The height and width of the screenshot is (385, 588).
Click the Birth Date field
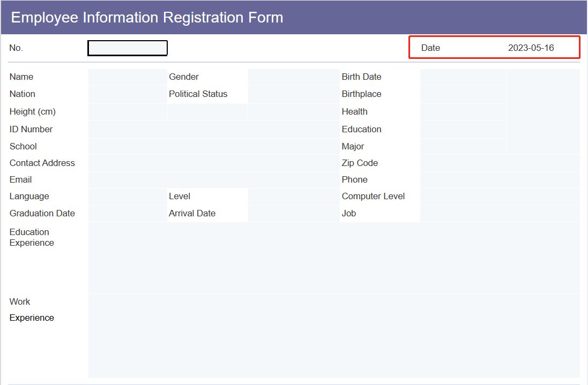point(463,77)
